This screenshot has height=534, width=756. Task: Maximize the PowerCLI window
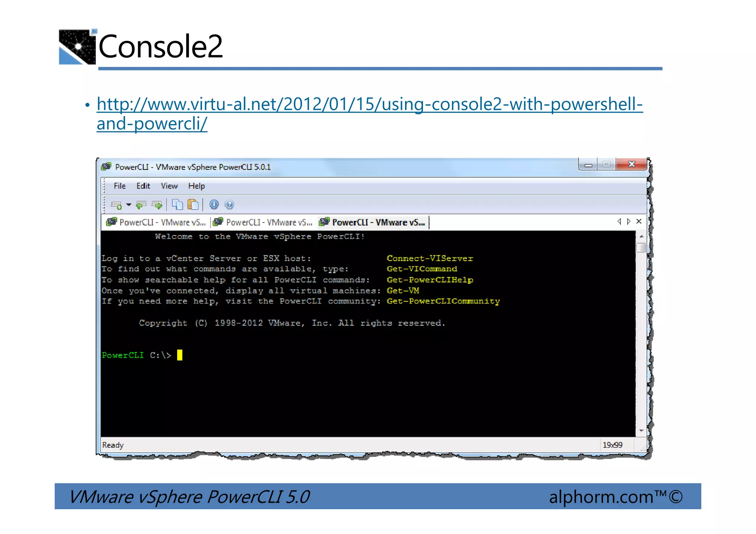point(606,165)
